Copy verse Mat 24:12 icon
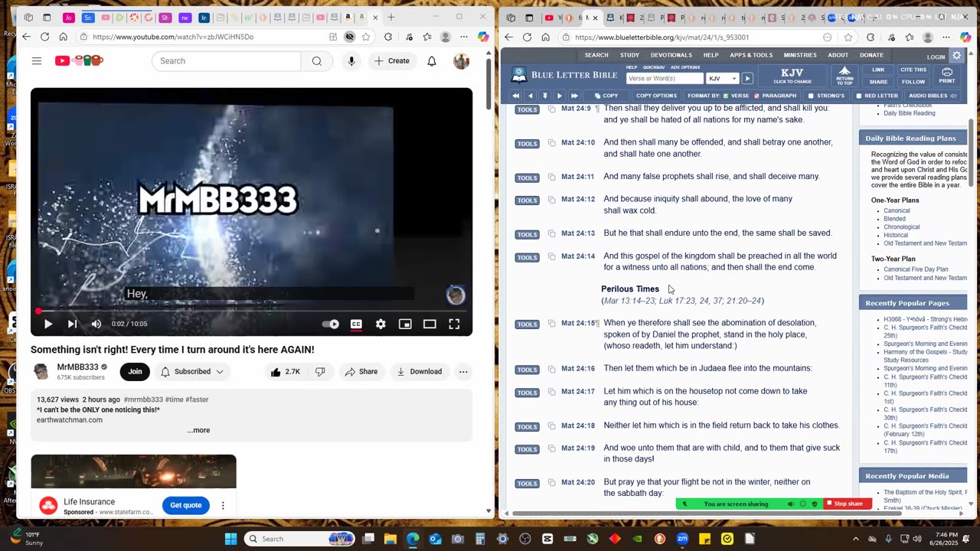The width and height of the screenshot is (980, 551). pyautogui.click(x=551, y=200)
